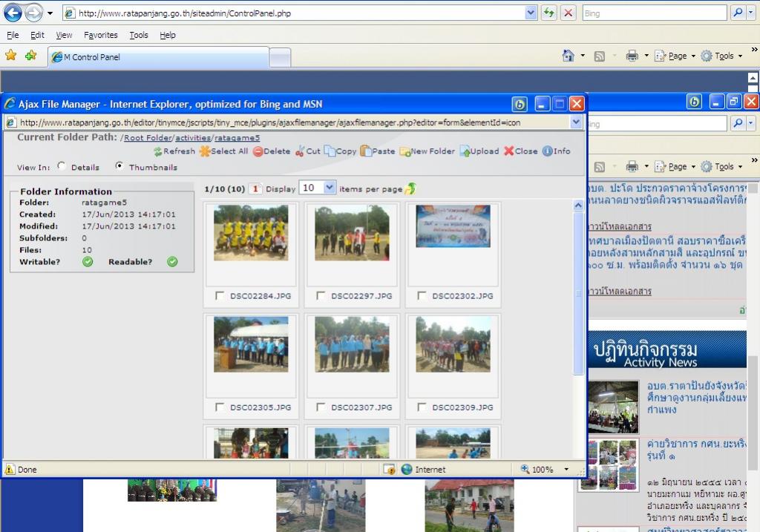The width and height of the screenshot is (760, 532).
Task: Click the DSC02307.JPG thumbnail
Action: 352,344
